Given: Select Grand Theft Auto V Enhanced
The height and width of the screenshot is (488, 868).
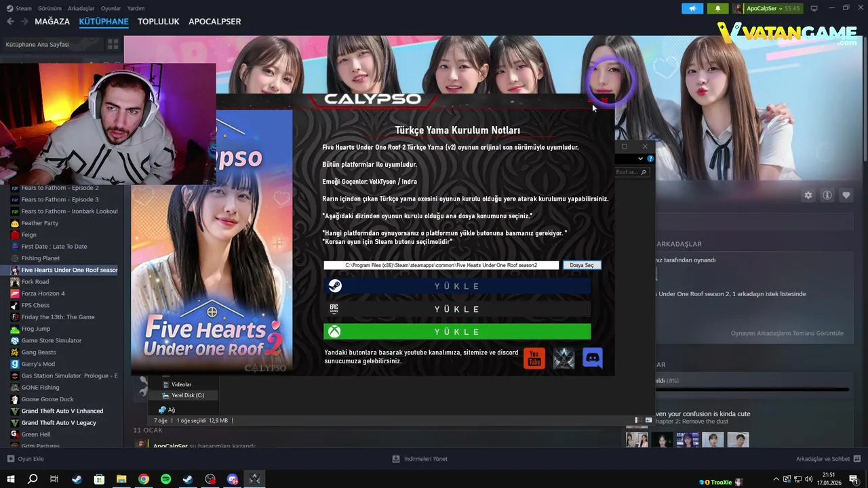Looking at the screenshot, I should click(x=62, y=411).
